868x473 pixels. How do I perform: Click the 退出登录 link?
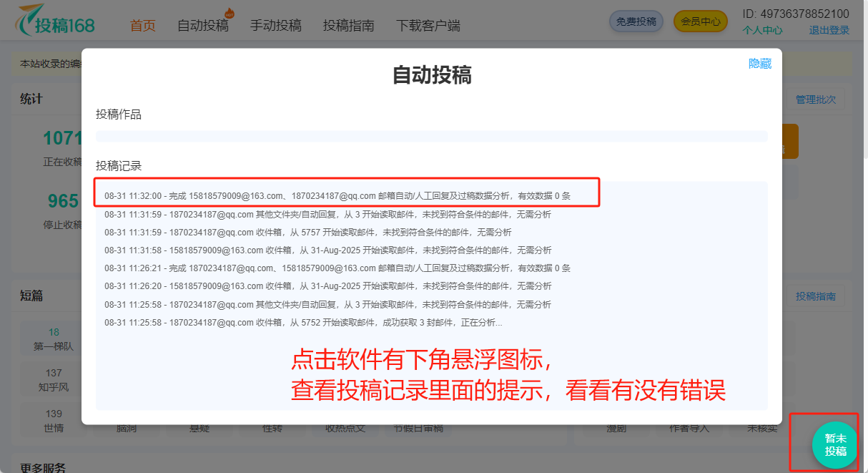click(x=829, y=30)
